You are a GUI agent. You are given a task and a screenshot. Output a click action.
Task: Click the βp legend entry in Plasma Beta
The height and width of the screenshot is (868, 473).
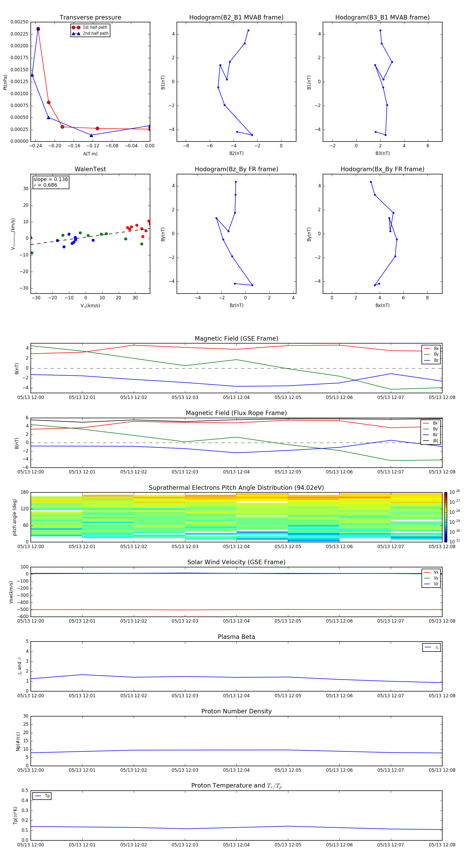[x=431, y=647]
